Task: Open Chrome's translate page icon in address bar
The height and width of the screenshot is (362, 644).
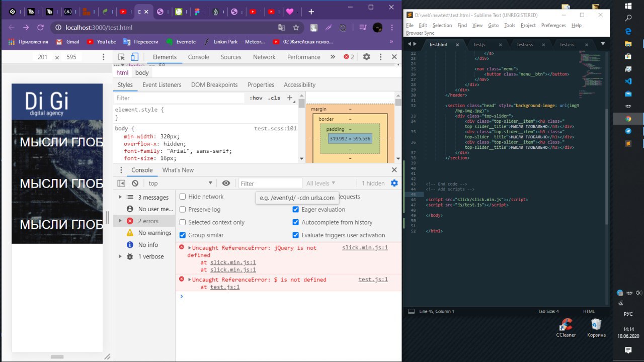Action: click(282, 28)
